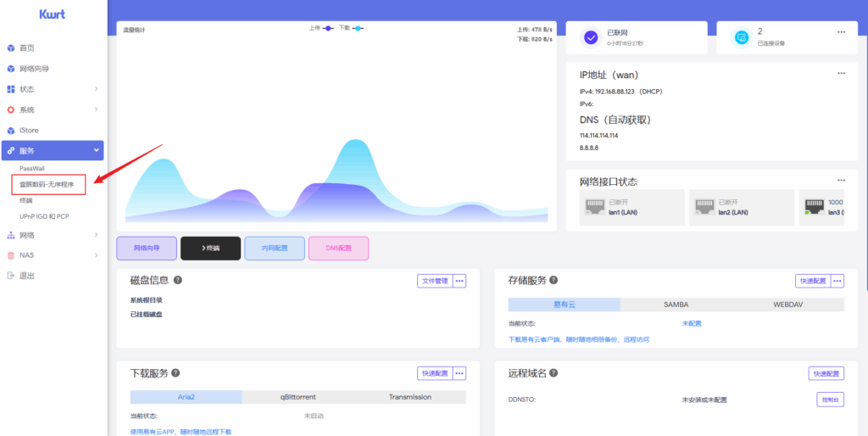Image resolution: width=868 pixels, height=436 pixels.
Task: Click the help icon beside 磁盘信息
Action: click(x=177, y=281)
